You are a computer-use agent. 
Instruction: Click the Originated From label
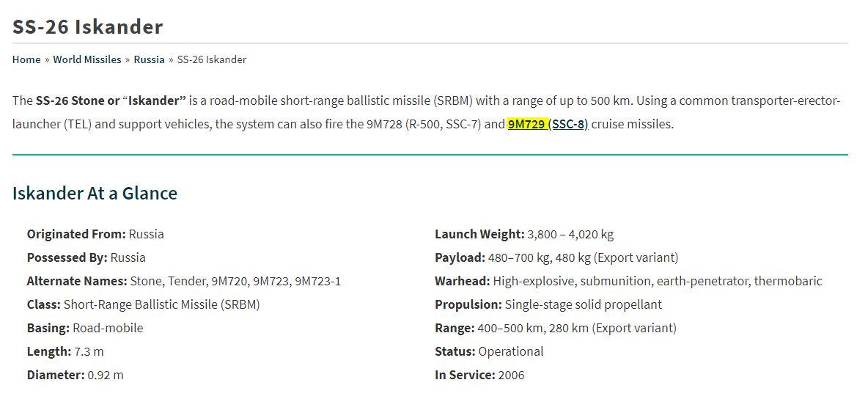(76, 234)
